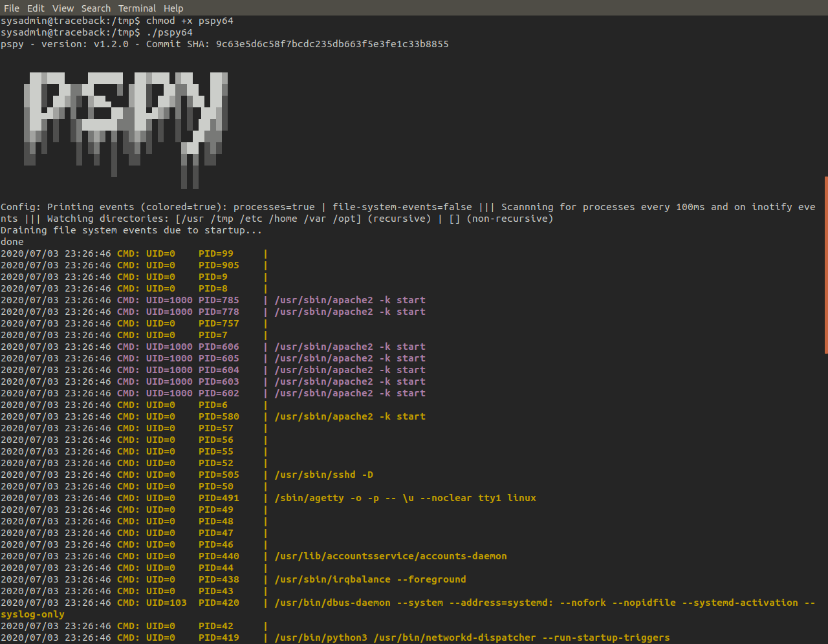The height and width of the screenshot is (644, 828).
Task: Click the orange terminal scrollbar thumb
Action: [x=826, y=265]
